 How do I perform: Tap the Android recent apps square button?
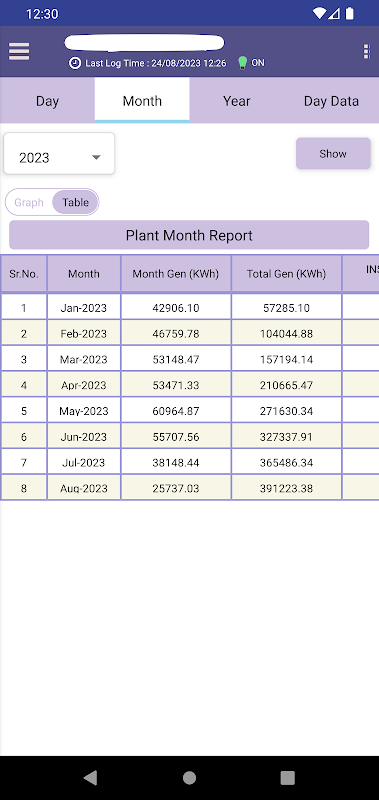click(x=288, y=777)
